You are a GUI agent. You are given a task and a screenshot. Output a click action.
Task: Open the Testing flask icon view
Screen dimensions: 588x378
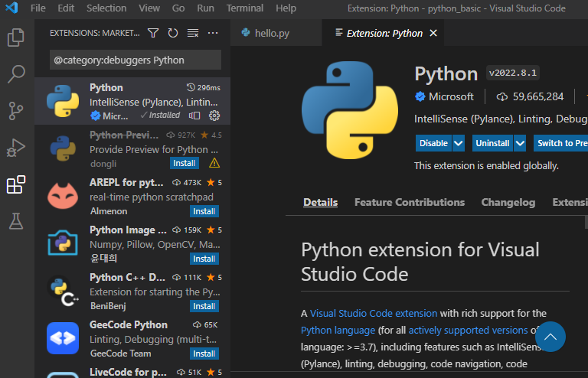pyautogui.click(x=15, y=221)
